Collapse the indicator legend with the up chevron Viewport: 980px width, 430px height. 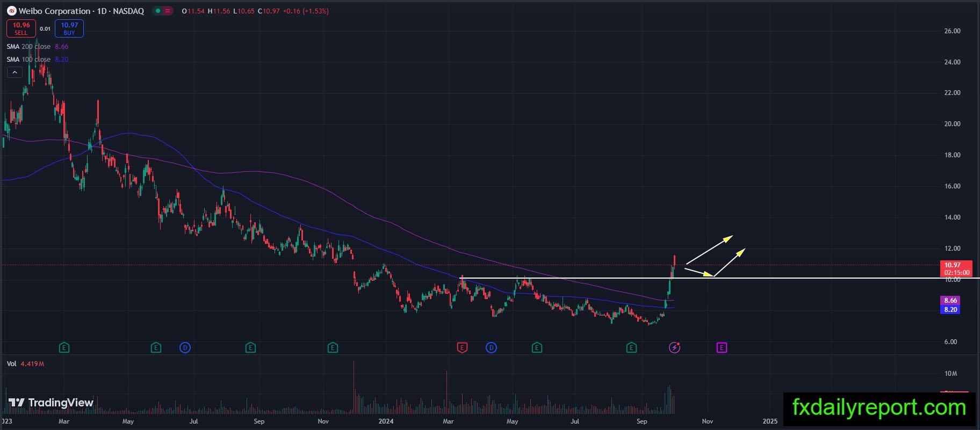click(15, 72)
